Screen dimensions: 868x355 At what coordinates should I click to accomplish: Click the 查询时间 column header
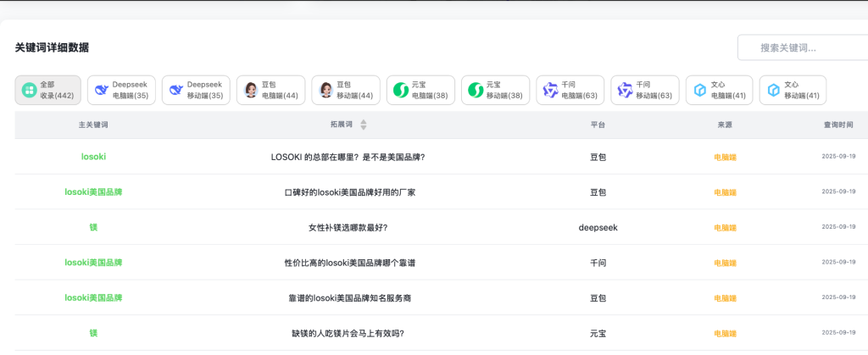coord(837,125)
